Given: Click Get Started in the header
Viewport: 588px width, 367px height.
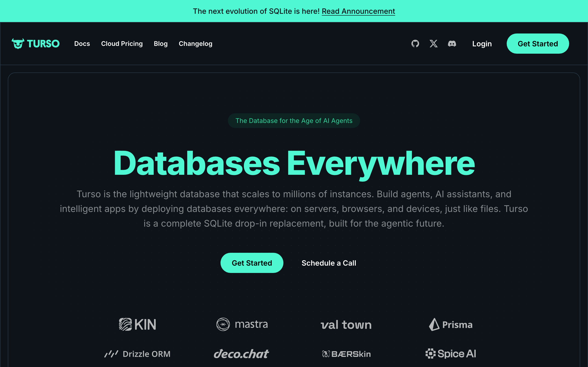Looking at the screenshot, I should (x=537, y=44).
